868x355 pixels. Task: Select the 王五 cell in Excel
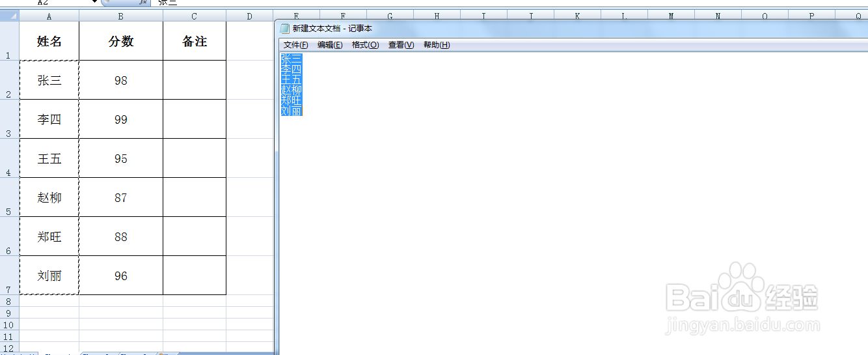point(49,158)
